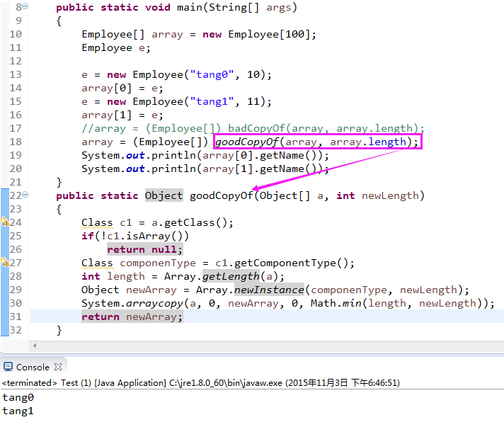Screen dimensions: 504x422
Task: Close the Console view with its X icon
Action: click(58, 367)
